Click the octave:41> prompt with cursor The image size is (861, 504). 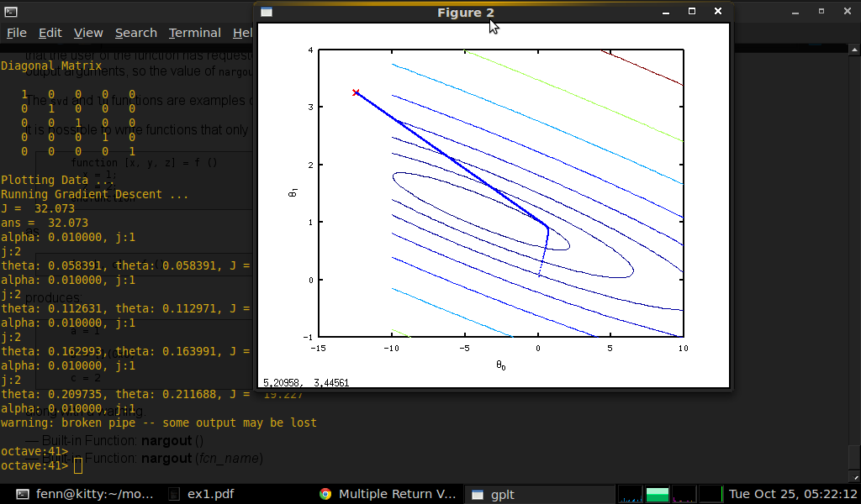[41, 465]
